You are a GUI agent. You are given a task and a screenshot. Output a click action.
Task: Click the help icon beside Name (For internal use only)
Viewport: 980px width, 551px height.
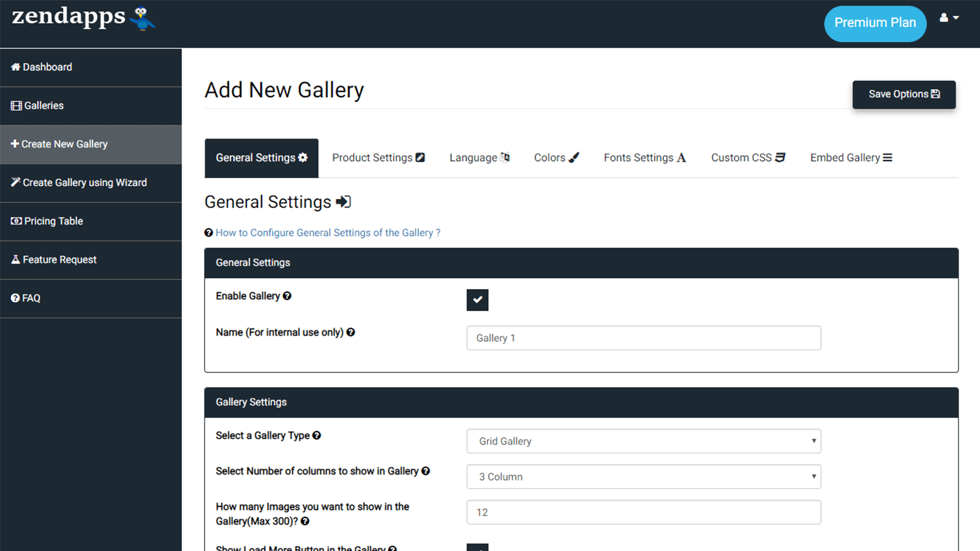(x=351, y=332)
